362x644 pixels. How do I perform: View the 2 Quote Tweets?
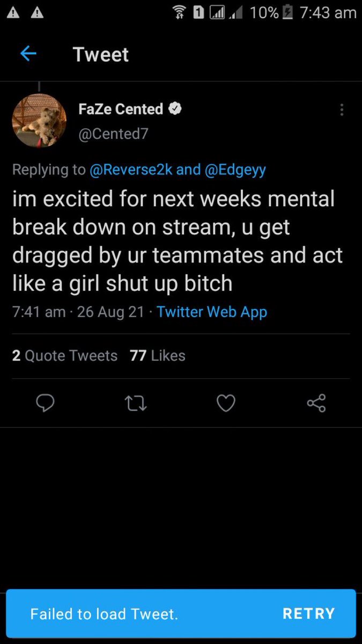[65, 355]
